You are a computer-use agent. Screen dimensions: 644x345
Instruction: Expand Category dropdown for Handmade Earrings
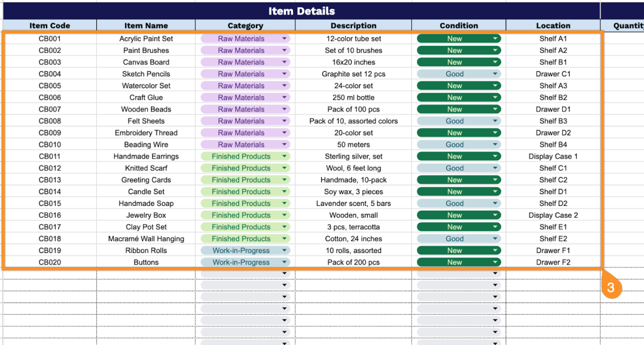point(284,157)
